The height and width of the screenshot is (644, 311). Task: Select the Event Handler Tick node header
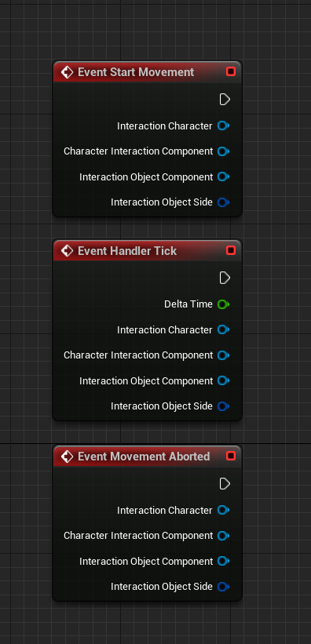click(x=148, y=250)
